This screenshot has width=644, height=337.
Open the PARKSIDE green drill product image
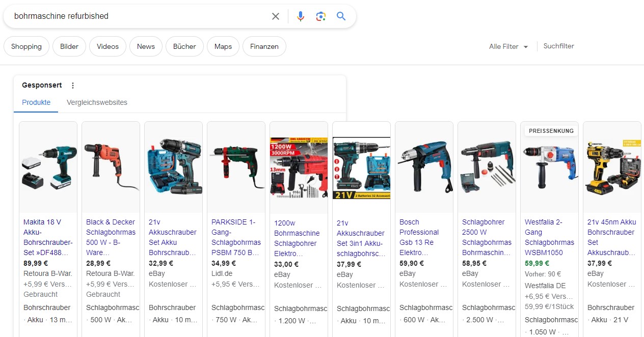[236, 167]
